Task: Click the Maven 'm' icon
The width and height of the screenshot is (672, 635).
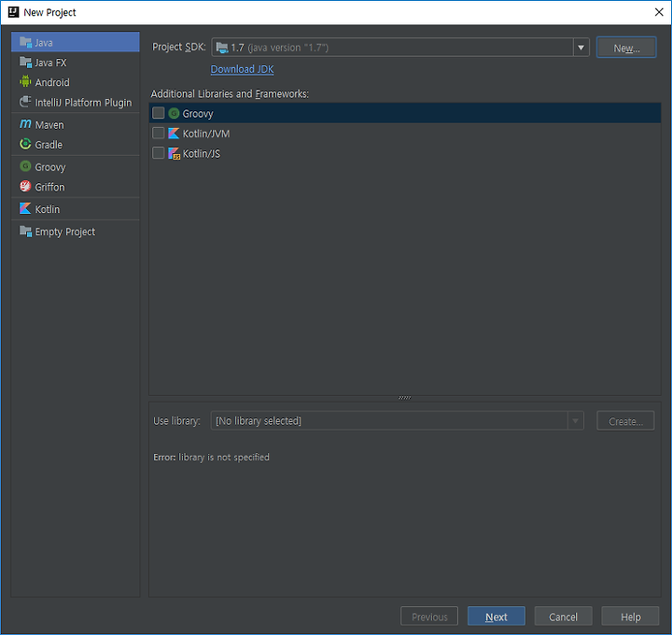Action: click(x=25, y=124)
